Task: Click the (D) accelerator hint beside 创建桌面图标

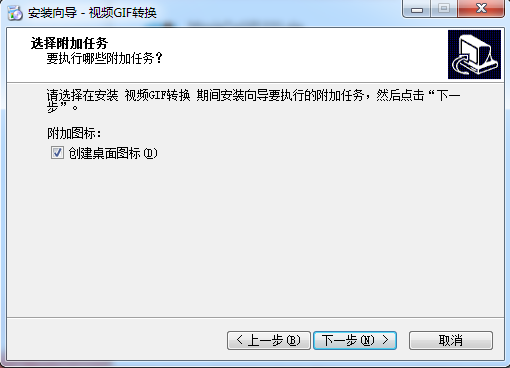Action: 150,153
